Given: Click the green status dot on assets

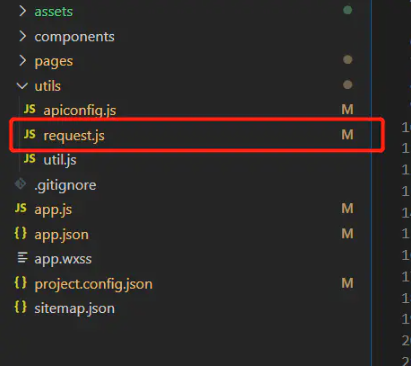Looking at the screenshot, I should (x=348, y=10).
